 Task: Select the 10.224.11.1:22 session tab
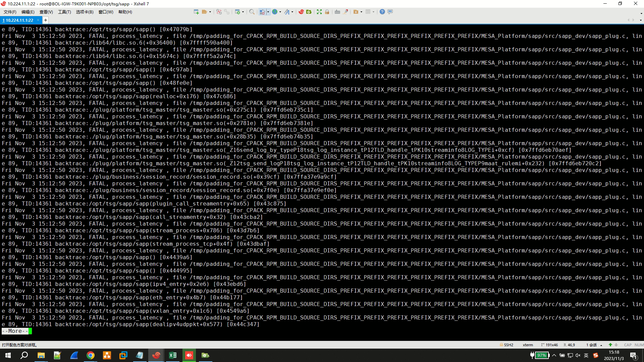tap(19, 20)
